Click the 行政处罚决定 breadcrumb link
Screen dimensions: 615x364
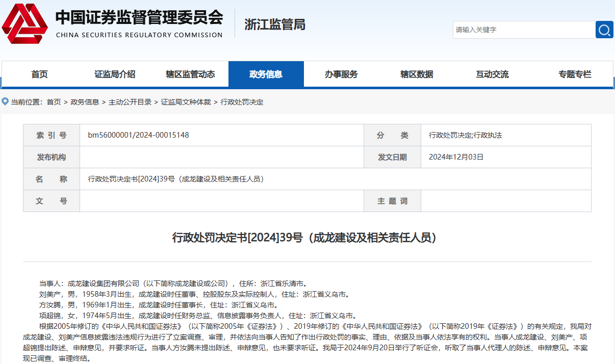click(x=242, y=102)
